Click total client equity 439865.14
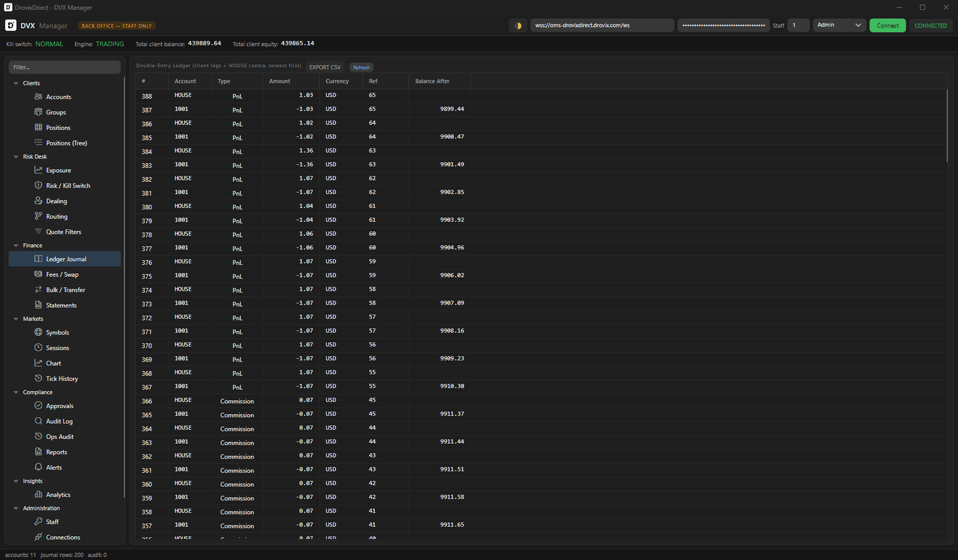 coord(298,43)
